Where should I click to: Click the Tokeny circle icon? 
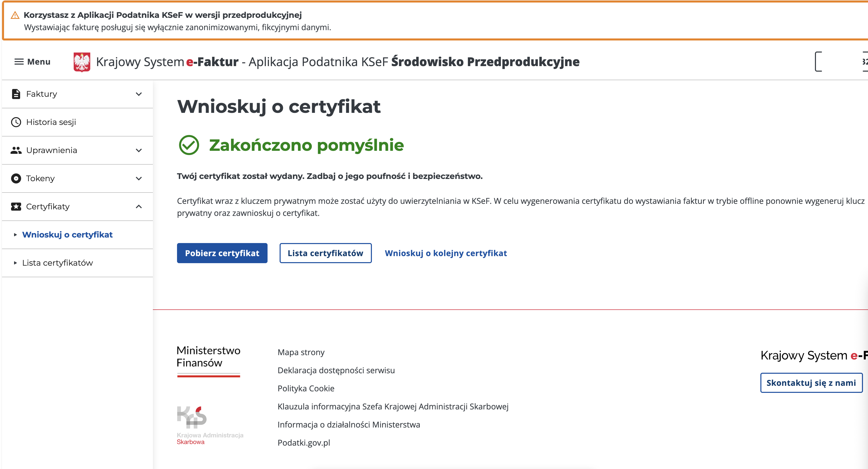click(16, 178)
